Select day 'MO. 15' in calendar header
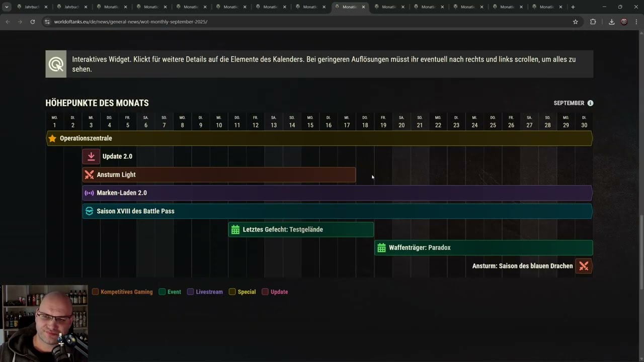 [x=310, y=122]
